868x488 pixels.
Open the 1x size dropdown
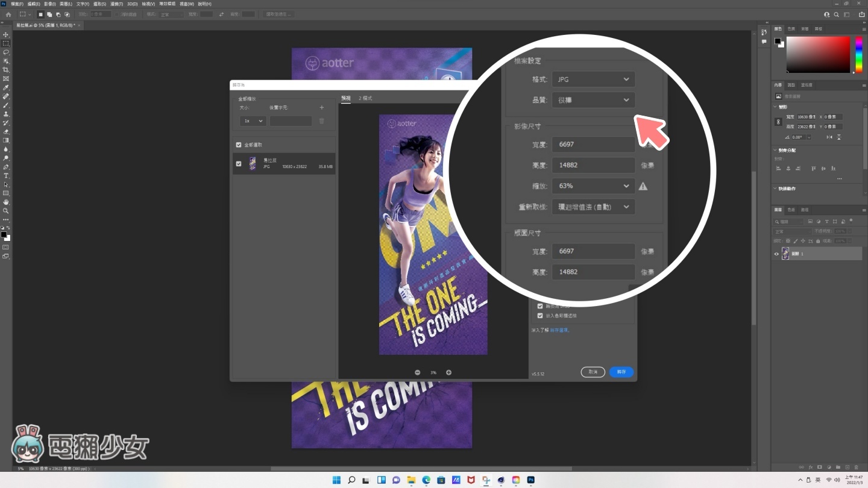coord(253,121)
